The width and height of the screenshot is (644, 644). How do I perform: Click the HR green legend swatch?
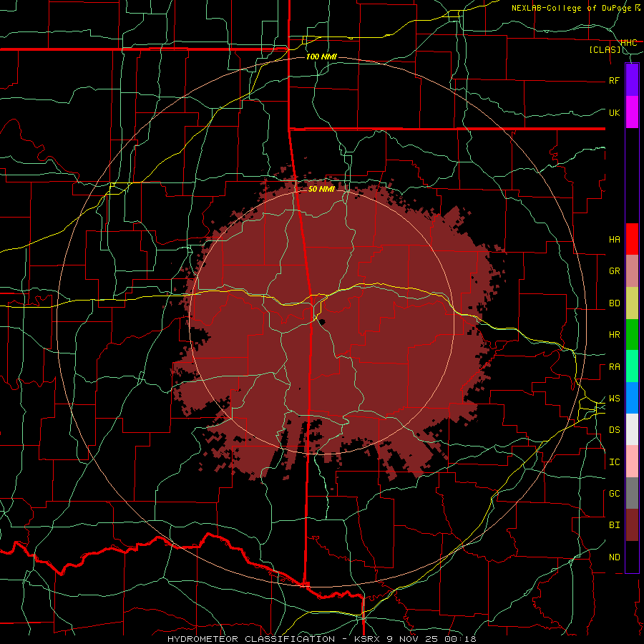(x=632, y=335)
